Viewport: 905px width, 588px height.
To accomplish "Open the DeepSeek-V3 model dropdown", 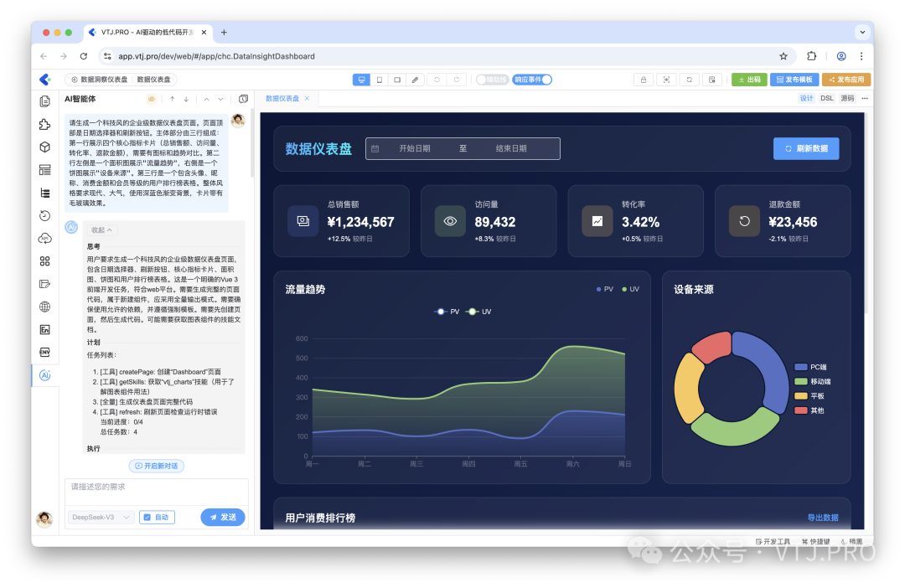I will [101, 518].
